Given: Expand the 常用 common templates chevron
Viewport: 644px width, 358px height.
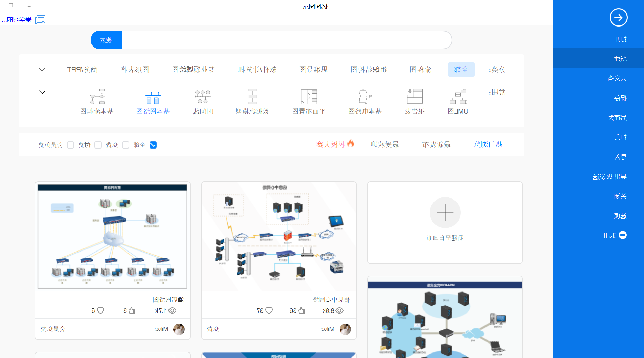Looking at the screenshot, I should [x=42, y=92].
